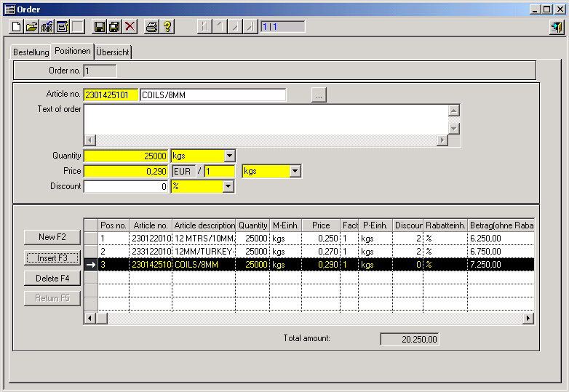Click the Delete F4 button
The image size is (569, 392).
point(52,278)
